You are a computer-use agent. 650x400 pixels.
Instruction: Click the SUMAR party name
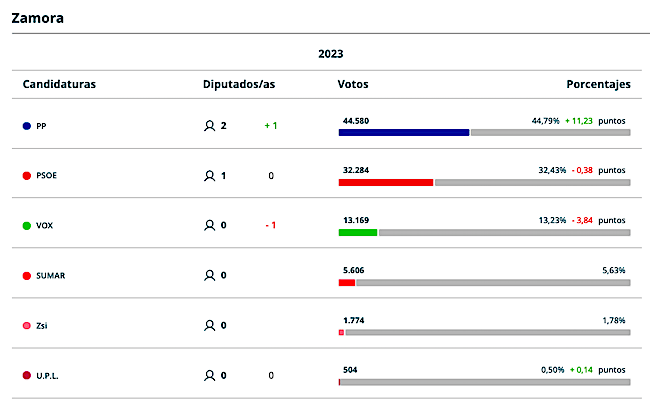click(x=50, y=275)
